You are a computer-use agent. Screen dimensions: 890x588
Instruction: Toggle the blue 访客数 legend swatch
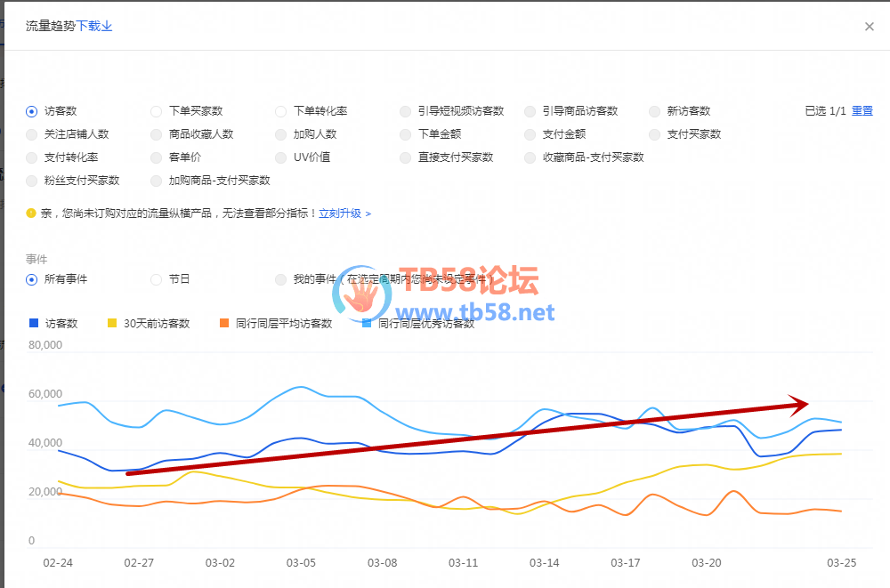click(x=34, y=324)
